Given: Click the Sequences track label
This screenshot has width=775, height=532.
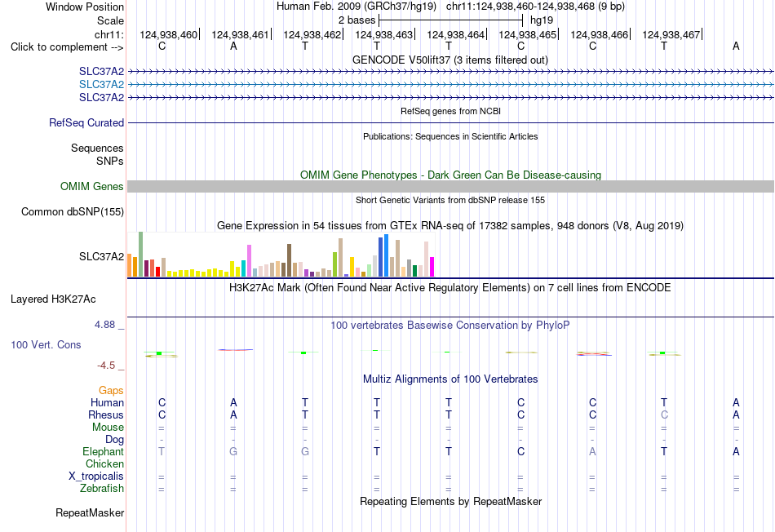Looking at the screenshot, I should (x=97, y=148).
